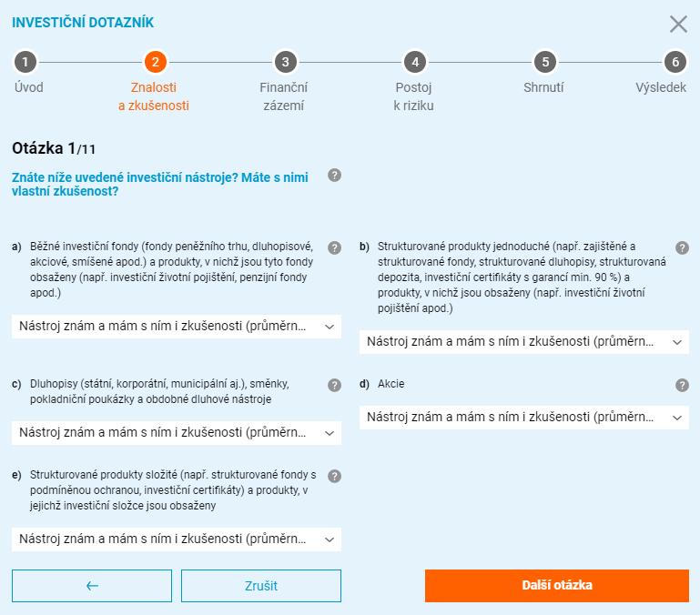The height and width of the screenshot is (615, 700).
Task: Open the Akcie experience dropdown
Action: point(524,418)
